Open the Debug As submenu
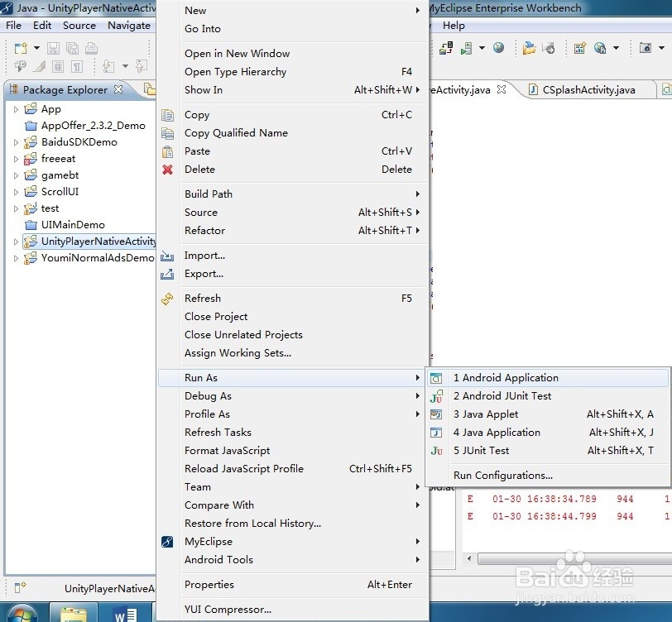 (x=294, y=396)
